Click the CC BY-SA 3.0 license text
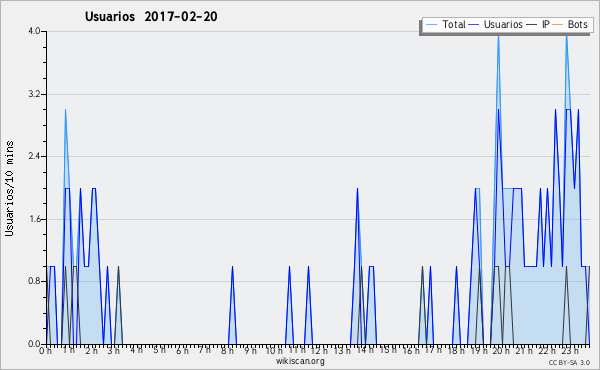600x370 pixels. [569, 362]
